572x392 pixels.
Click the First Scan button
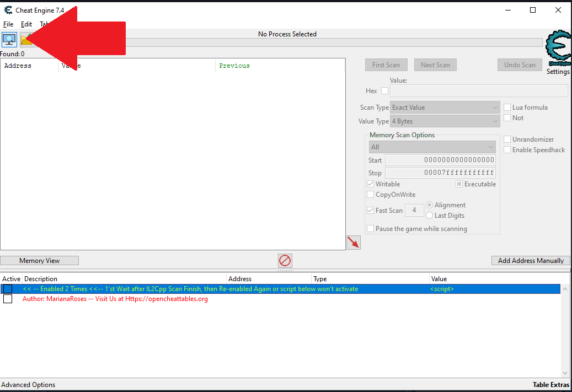pyautogui.click(x=386, y=65)
